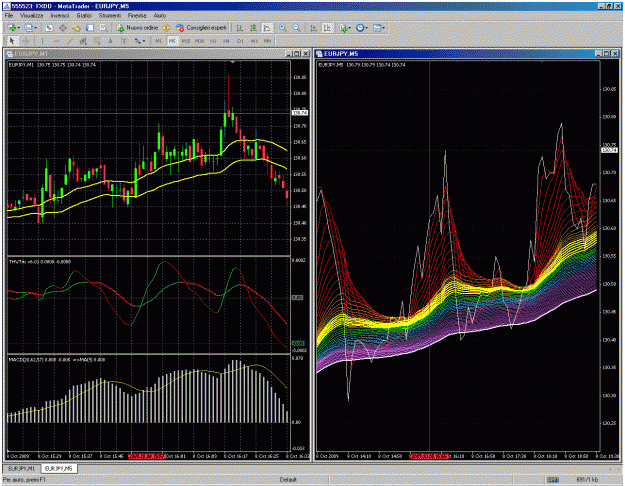Select the Fibonacci retracement tool
625x486 pixels.
[97, 41]
